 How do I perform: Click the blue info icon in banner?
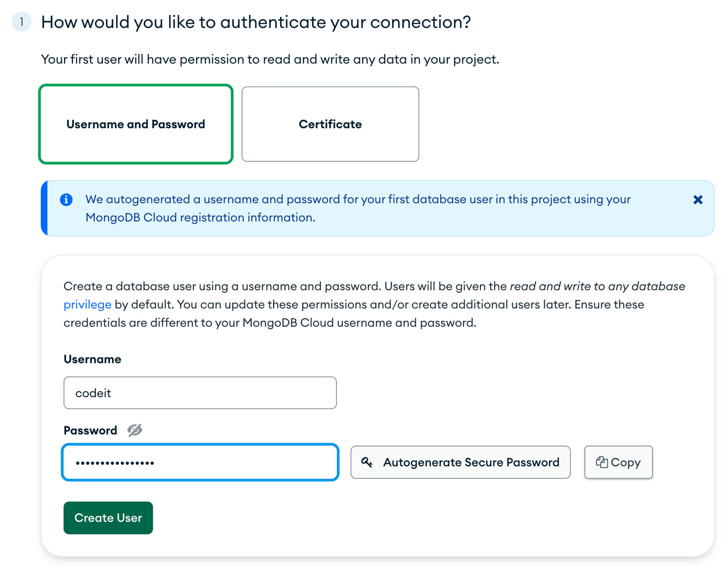pyautogui.click(x=66, y=199)
